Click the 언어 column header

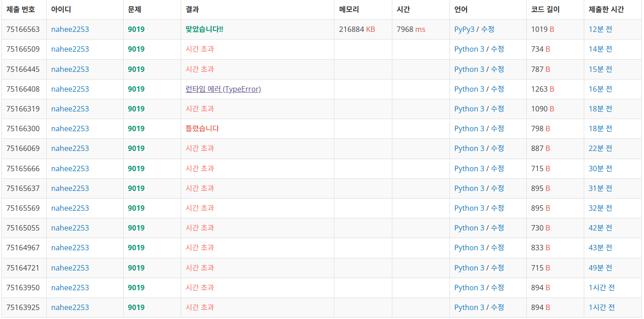pos(461,9)
